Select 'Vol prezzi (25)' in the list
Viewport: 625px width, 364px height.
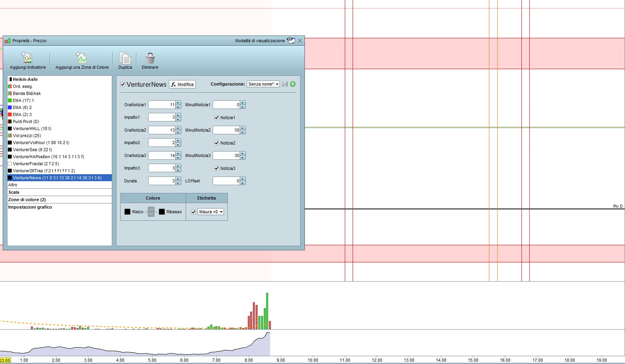[x=59, y=136]
